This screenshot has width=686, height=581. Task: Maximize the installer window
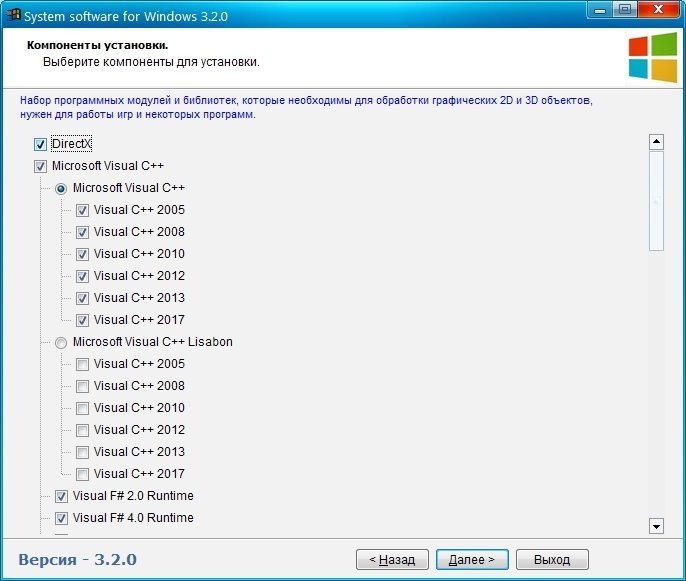click(x=625, y=10)
